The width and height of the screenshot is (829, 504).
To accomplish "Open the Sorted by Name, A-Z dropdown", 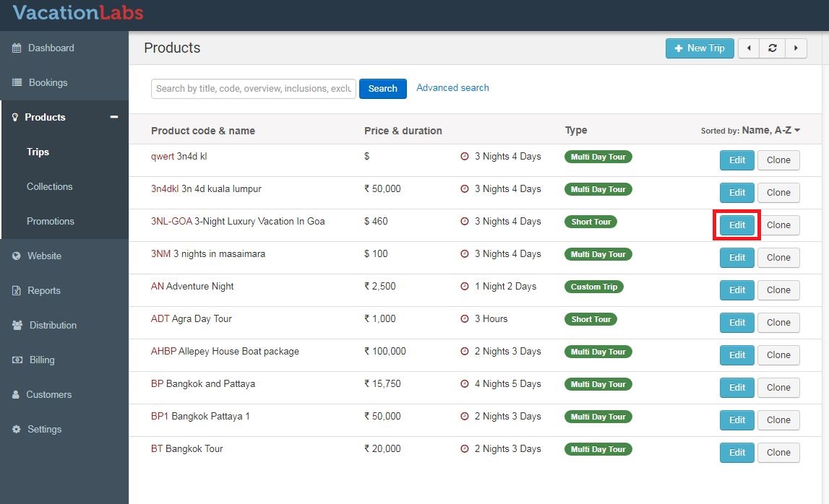I will (751, 131).
